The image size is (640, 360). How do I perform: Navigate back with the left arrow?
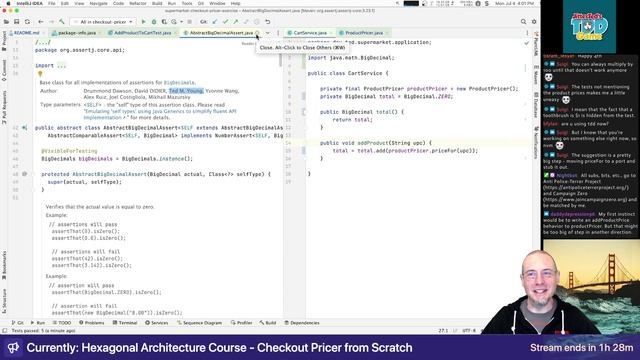(41, 22)
